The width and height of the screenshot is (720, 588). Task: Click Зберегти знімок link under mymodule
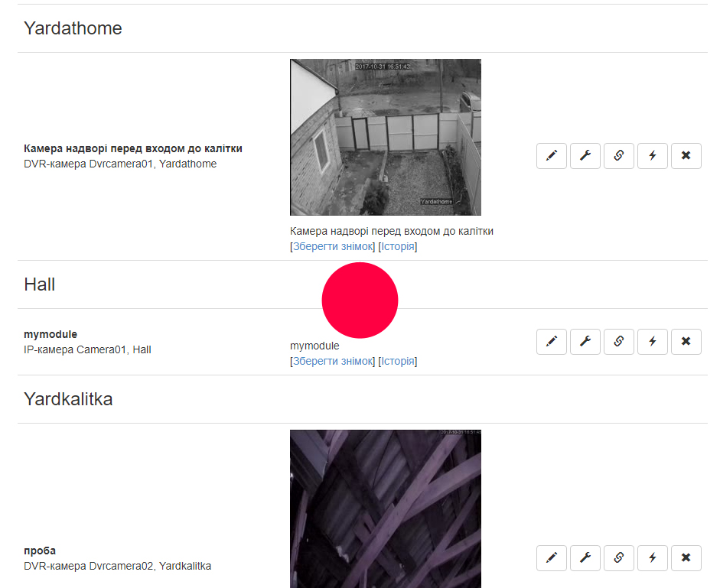click(332, 361)
